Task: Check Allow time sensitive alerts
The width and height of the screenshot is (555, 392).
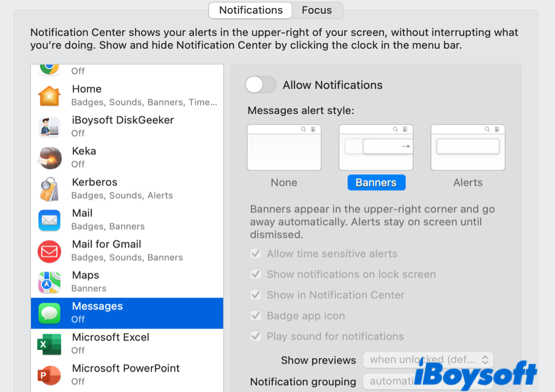Action: (x=256, y=254)
